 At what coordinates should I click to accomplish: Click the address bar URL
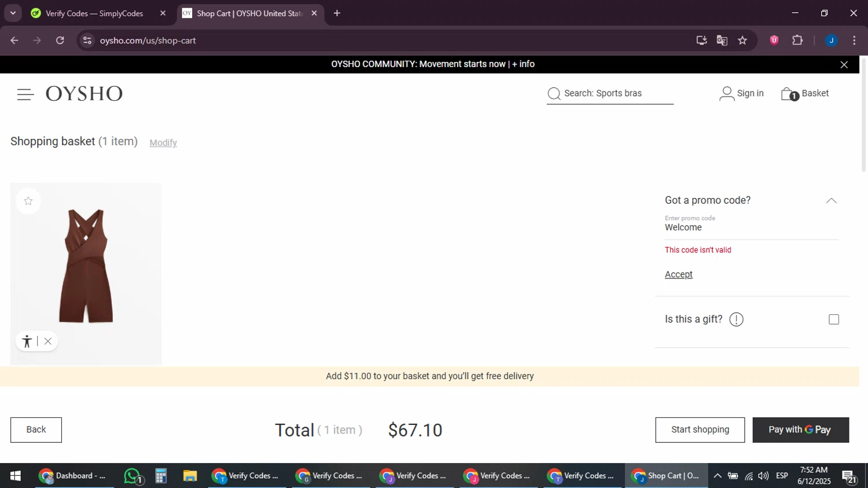(148, 41)
